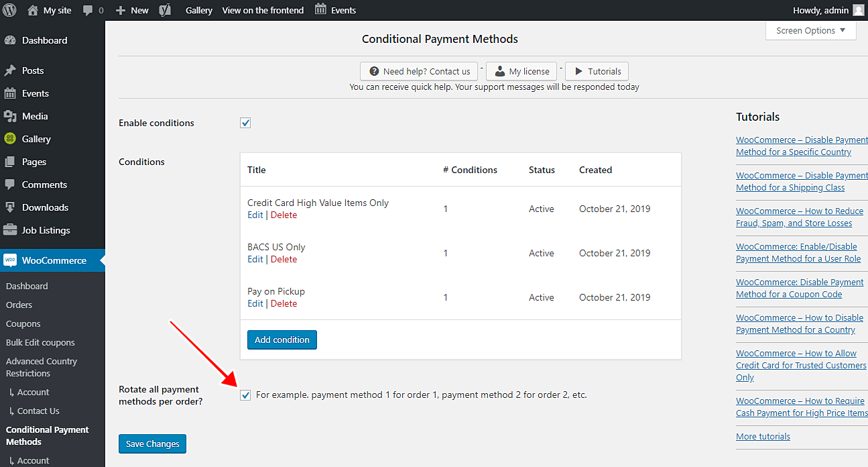Edit the BACS US Only condition
The width and height of the screenshot is (868, 467).
pos(255,259)
